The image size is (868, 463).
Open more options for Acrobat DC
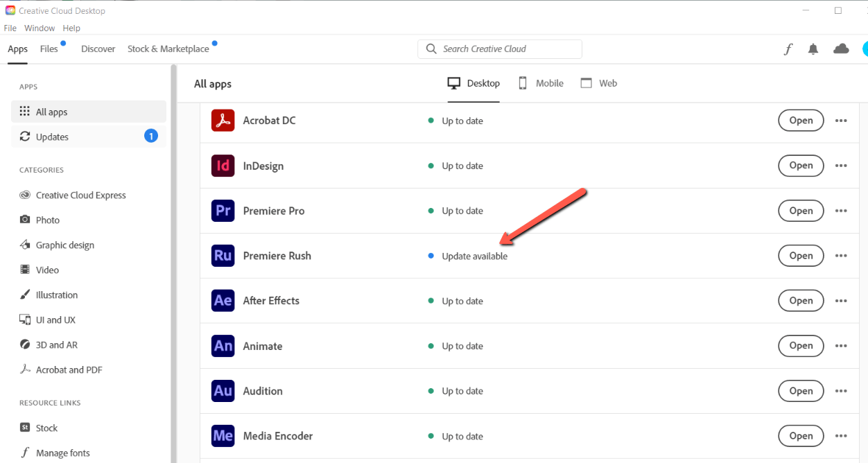[841, 121]
